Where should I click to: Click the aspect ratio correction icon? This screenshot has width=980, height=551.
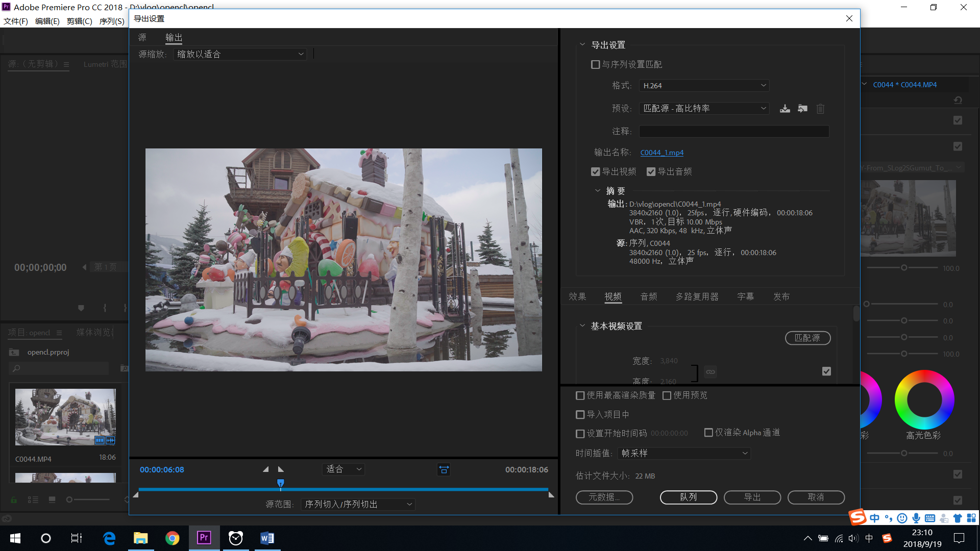tap(444, 470)
